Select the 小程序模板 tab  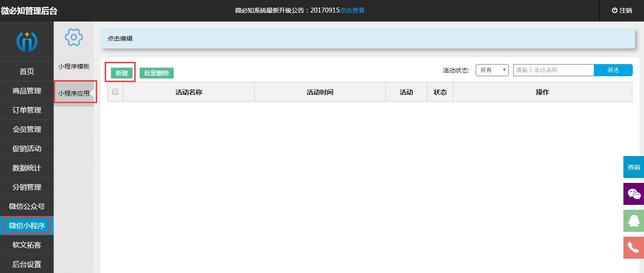[74, 66]
